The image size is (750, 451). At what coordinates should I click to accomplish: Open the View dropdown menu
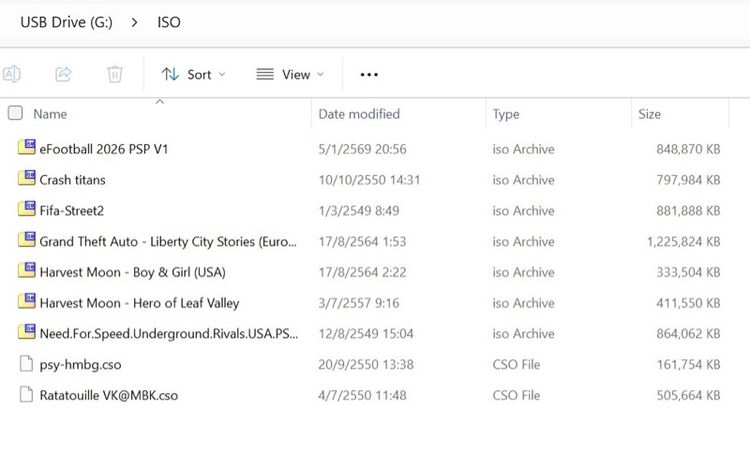pyautogui.click(x=290, y=74)
